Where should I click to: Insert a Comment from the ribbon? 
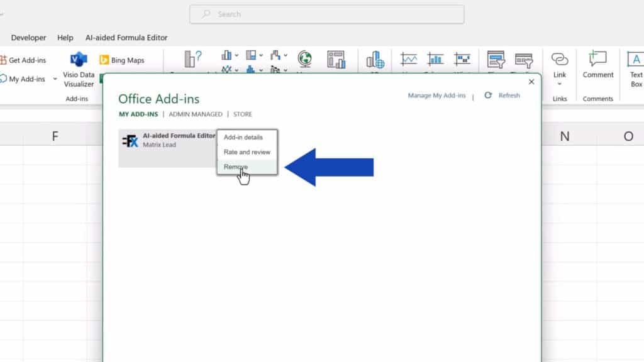pyautogui.click(x=597, y=65)
